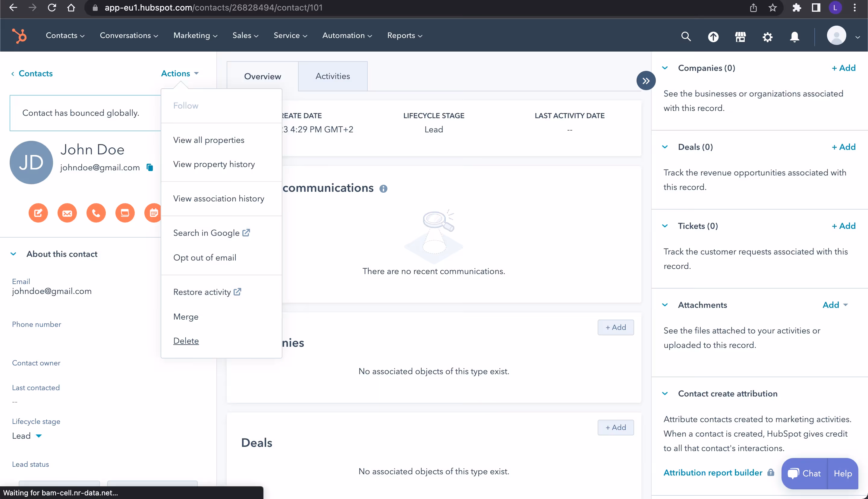Open the Attachments Add dropdown
The image size is (868, 499).
(835, 305)
